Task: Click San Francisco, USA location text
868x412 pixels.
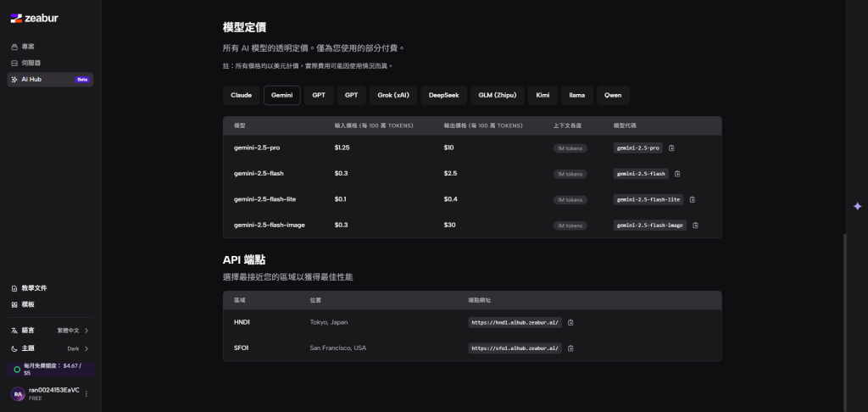Action: [337, 348]
